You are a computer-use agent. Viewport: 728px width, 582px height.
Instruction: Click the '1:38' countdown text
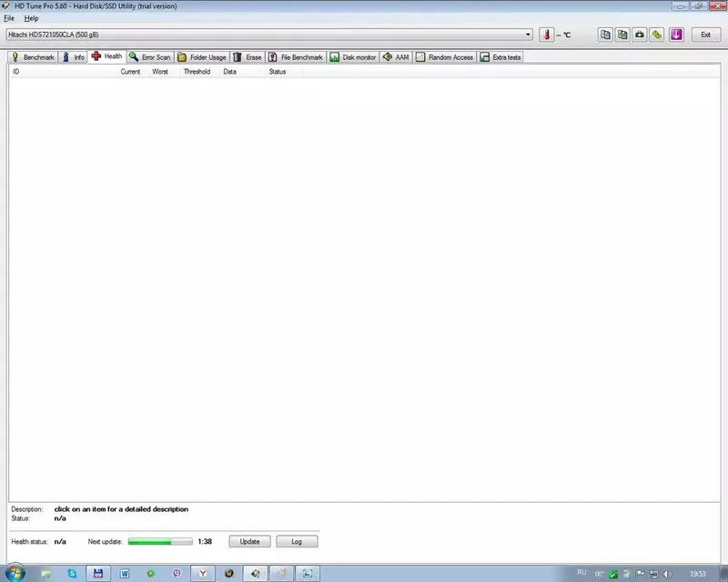pos(205,542)
